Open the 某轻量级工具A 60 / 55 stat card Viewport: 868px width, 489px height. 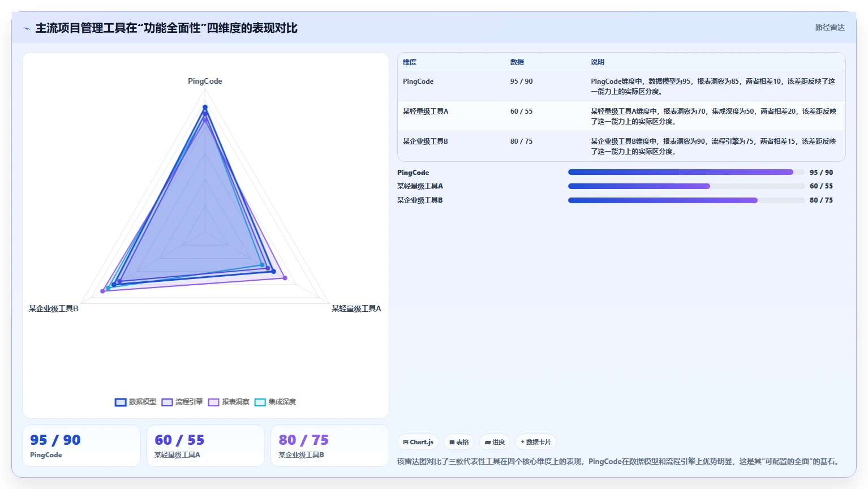coord(205,446)
